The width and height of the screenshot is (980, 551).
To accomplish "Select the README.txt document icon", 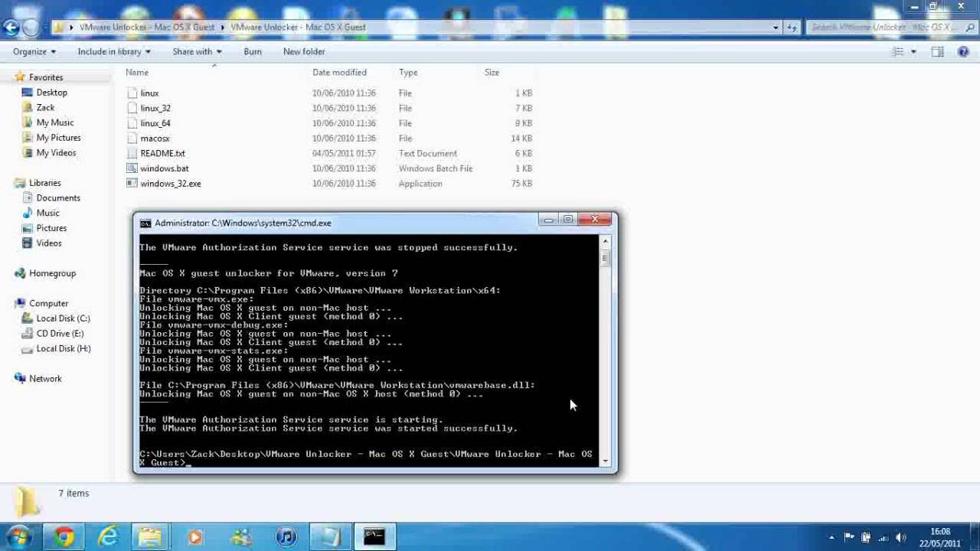I will 132,153.
